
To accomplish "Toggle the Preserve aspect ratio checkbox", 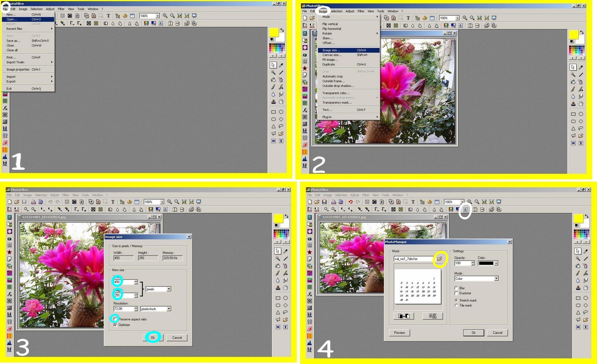I will click(x=115, y=319).
